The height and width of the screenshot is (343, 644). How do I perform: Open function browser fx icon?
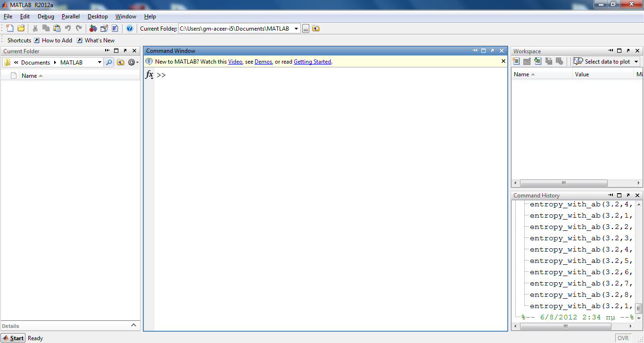tap(149, 74)
